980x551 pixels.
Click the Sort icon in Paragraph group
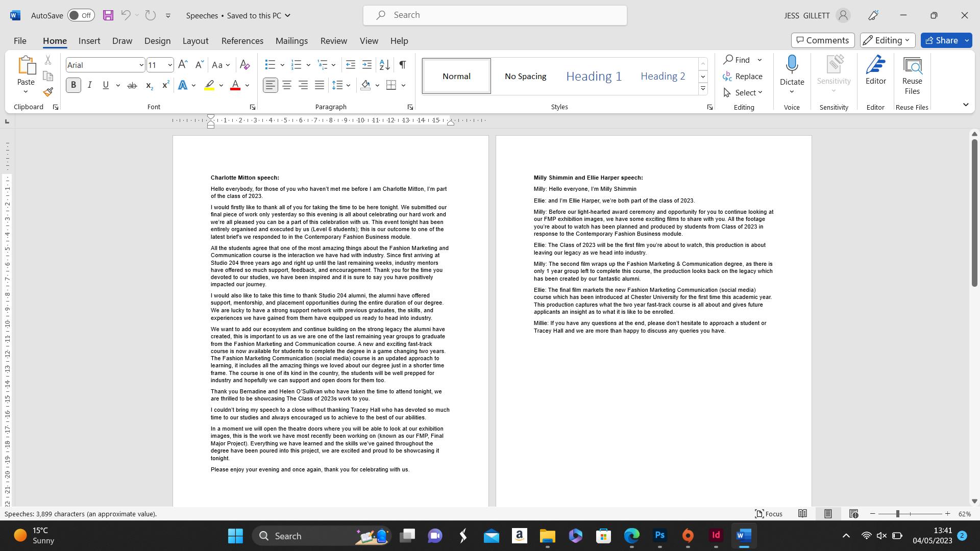[x=385, y=65]
